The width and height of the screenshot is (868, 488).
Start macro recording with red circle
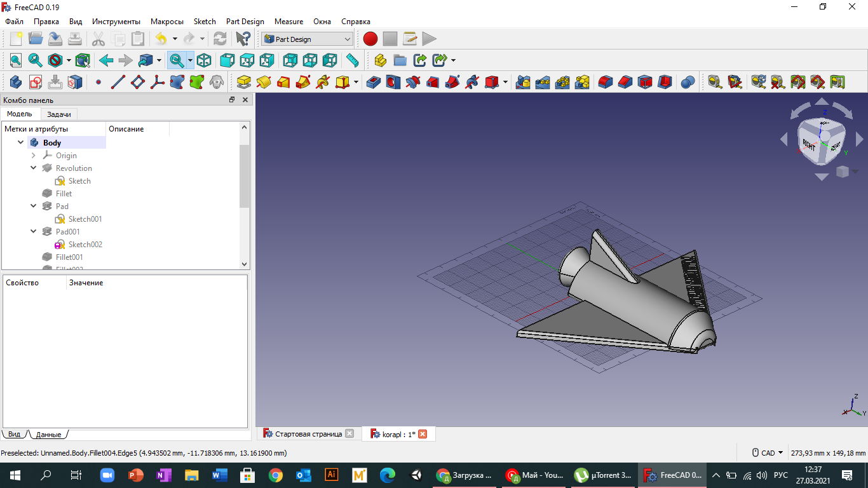[370, 39]
